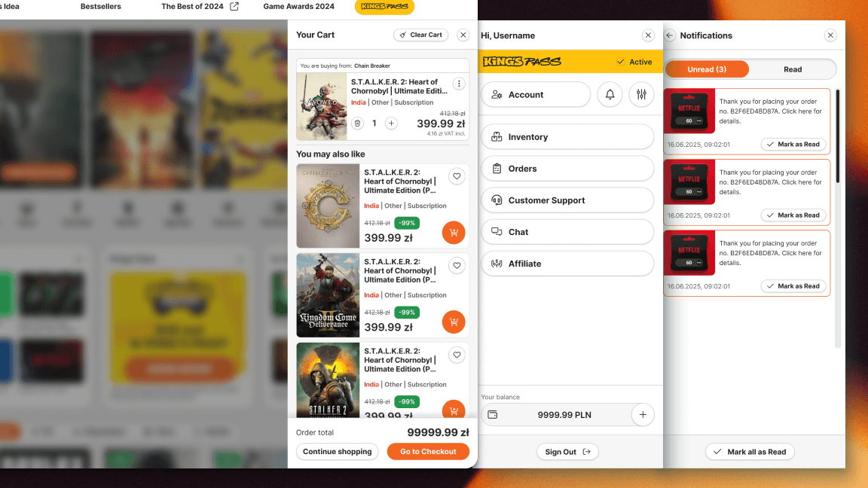Viewport: 868px width, 488px height.
Task: Open the notifications bell icon
Action: (610, 95)
